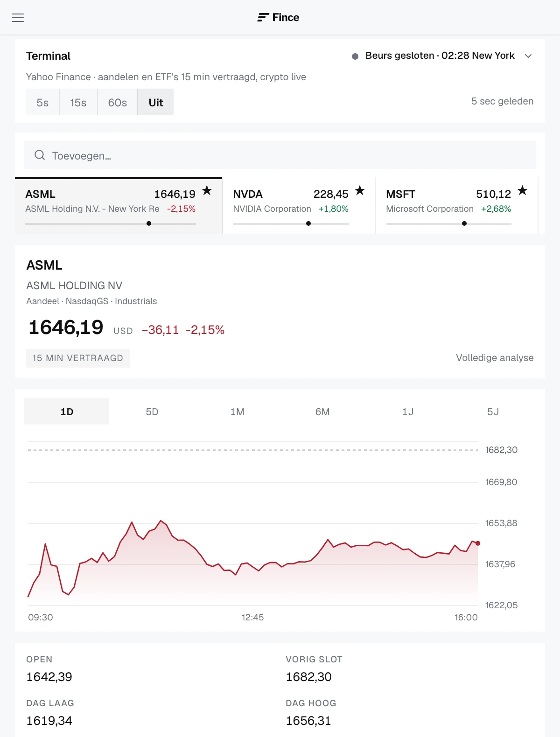This screenshot has width=560, height=737.
Task: Unfavorite ASML using its star icon
Action: click(x=207, y=190)
